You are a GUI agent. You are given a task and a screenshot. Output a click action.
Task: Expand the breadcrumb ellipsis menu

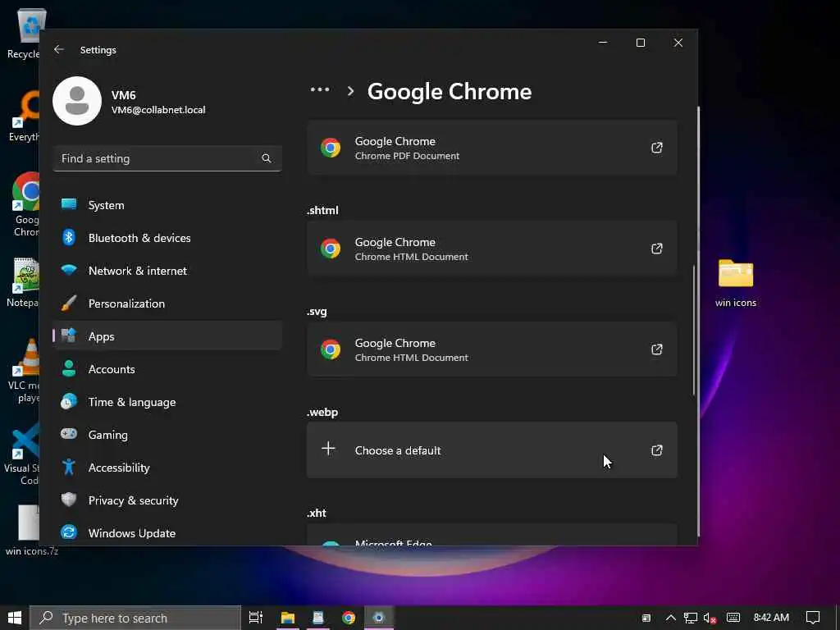tap(320, 90)
